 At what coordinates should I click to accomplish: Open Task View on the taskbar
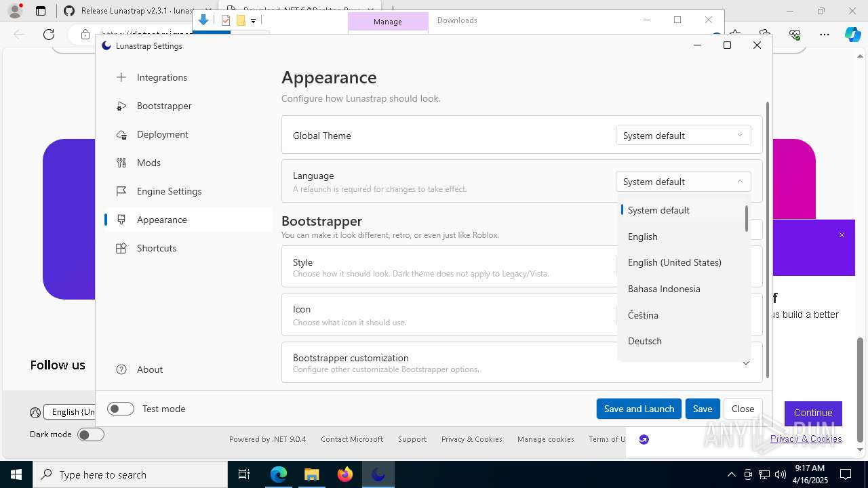click(244, 474)
